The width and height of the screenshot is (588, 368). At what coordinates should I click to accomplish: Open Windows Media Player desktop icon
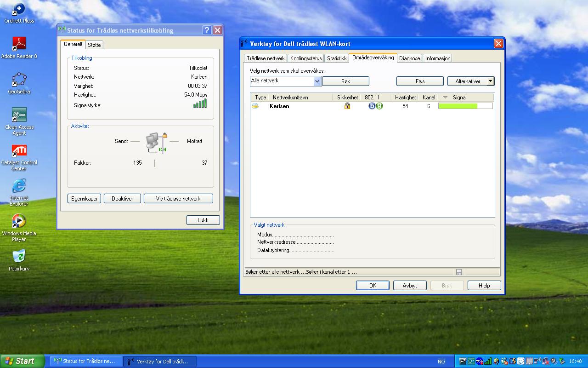coord(19,221)
